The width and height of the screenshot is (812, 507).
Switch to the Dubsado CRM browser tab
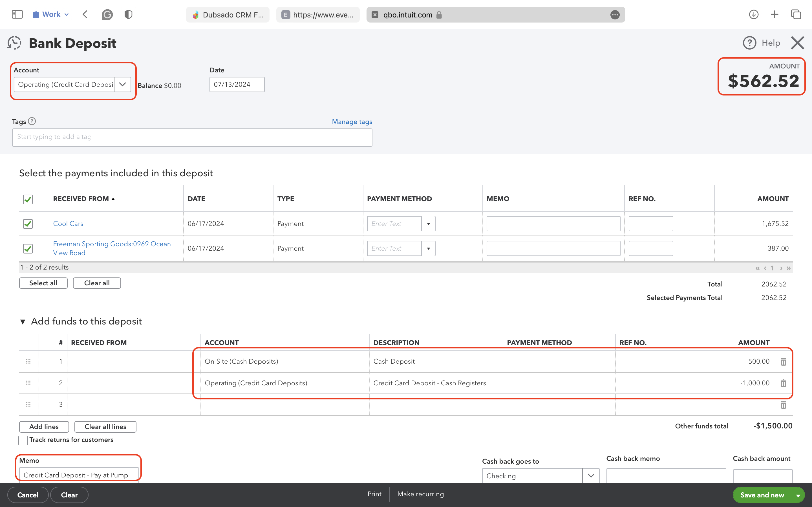pos(228,14)
